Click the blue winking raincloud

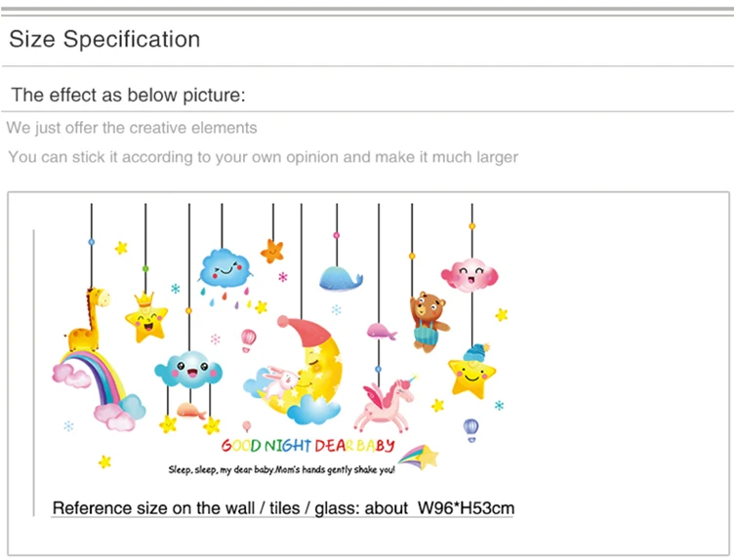pyautogui.click(x=226, y=268)
